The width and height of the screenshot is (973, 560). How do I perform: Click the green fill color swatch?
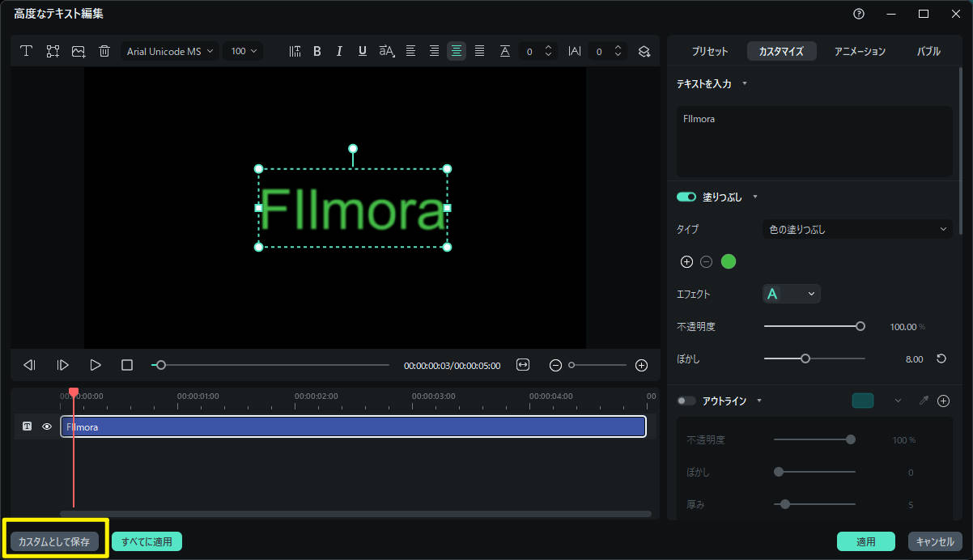click(x=729, y=261)
